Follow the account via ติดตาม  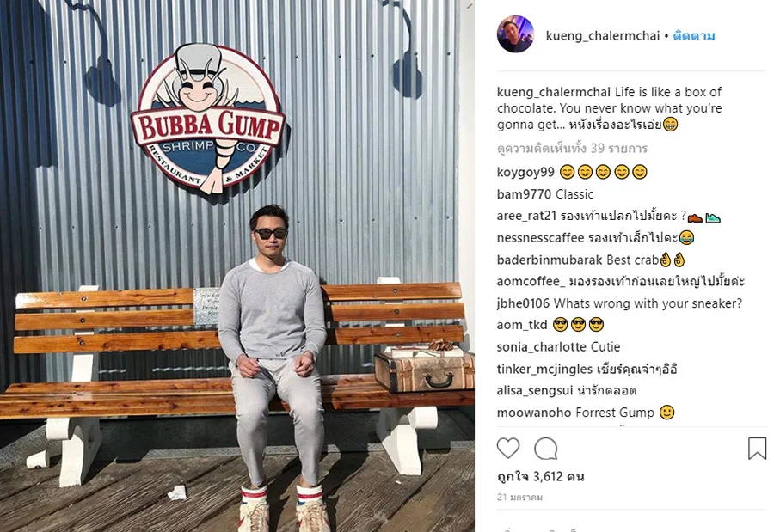coord(693,35)
